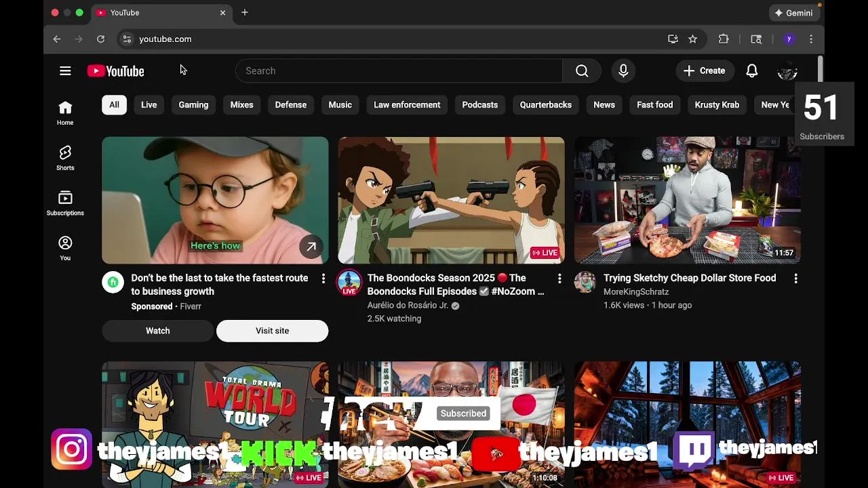
Task: Go back with the browser back arrow
Action: [57, 39]
